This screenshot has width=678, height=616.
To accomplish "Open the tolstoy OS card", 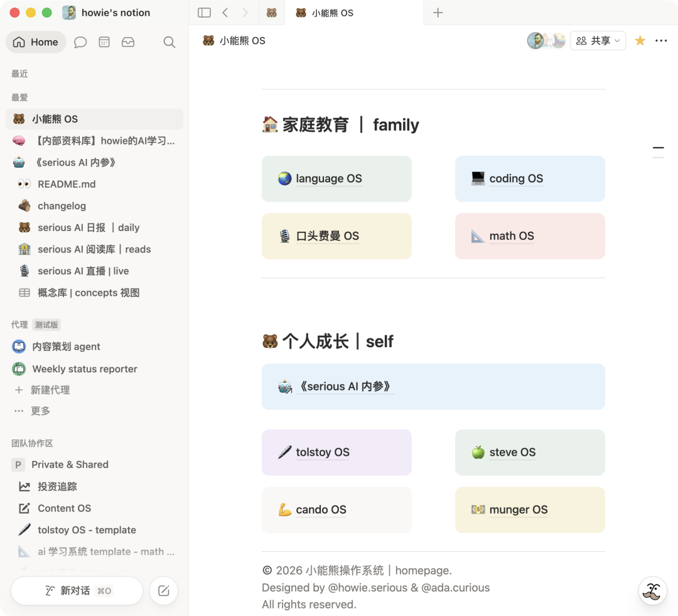I will [336, 453].
